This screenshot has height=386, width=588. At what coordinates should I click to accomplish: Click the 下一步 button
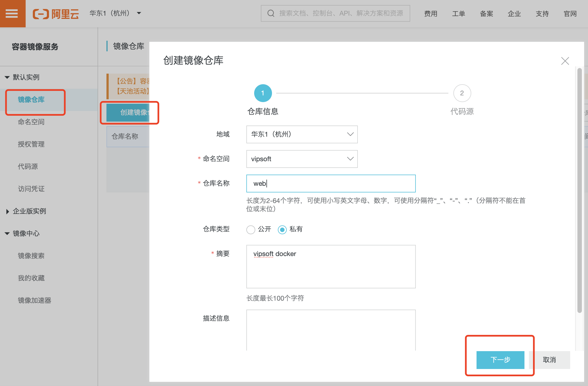tap(500, 360)
